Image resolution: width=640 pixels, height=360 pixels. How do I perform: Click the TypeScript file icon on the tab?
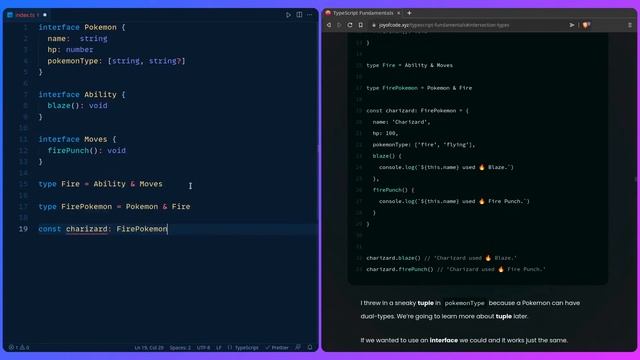[x=10, y=15]
